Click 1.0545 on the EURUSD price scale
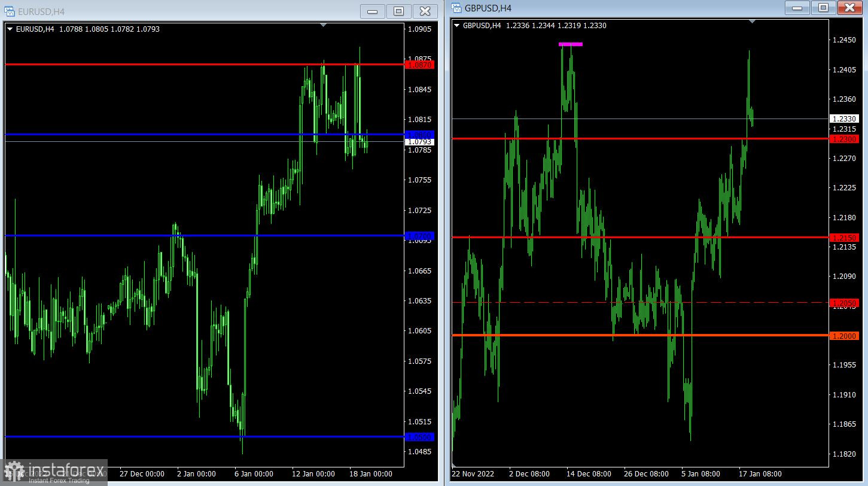The width and height of the screenshot is (868, 486). tap(419, 391)
